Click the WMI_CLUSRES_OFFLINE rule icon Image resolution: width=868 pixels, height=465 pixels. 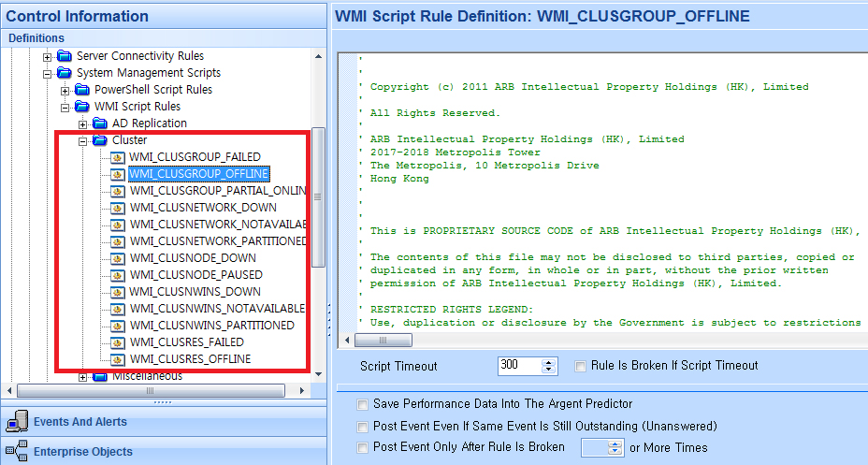point(118,359)
